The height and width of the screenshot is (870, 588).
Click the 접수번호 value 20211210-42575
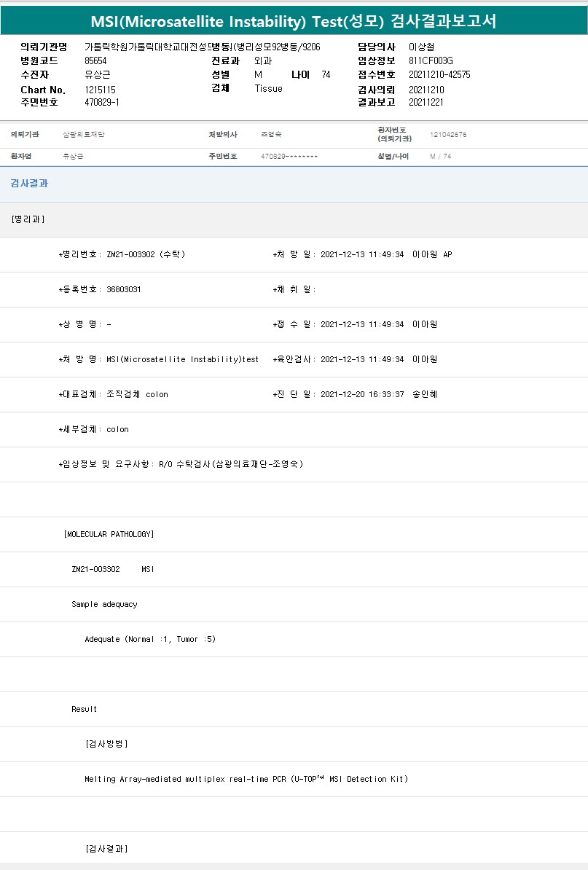[439, 75]
